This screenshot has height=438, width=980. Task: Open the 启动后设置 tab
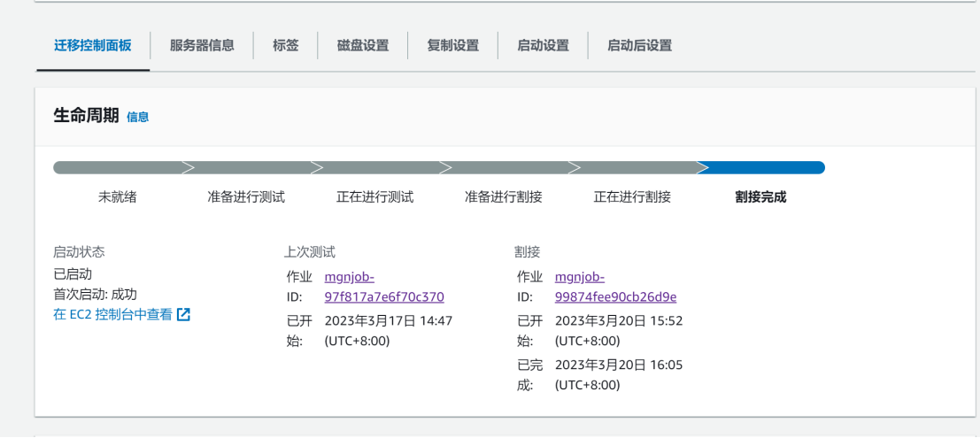(x=639, y=46)
